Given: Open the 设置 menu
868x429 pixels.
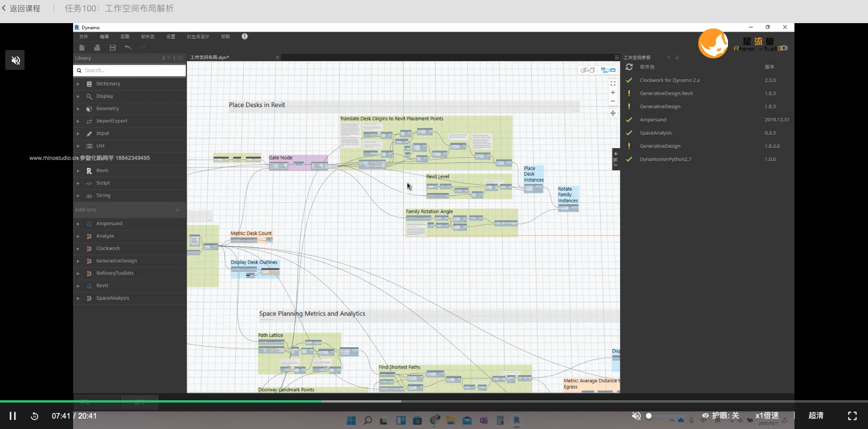Looking at the screenshot, I should coord(171,37).
